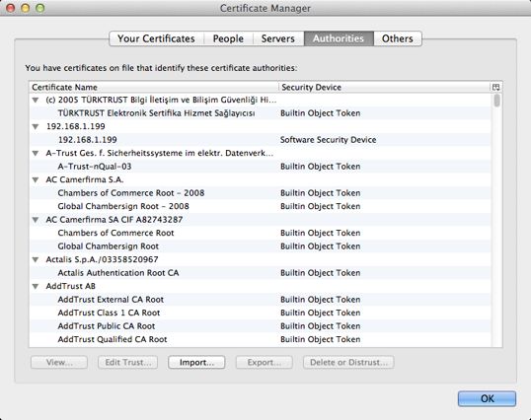
Task: Collapse the A-Trust Ges. f. Sicherheitssysteme group
Action: pyautogui.click(x=36, y=153)
